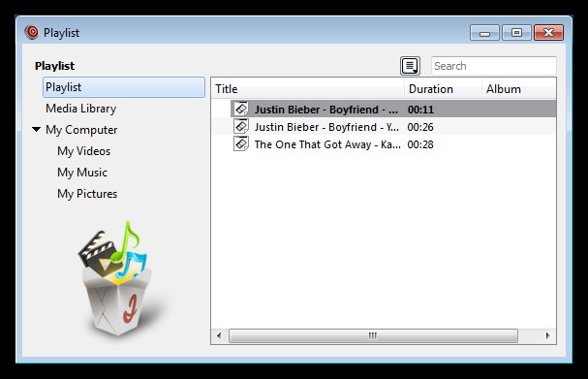Screen dimensions: 588x379
Task: Open Media Library in the sidebar
Action: 81,109
